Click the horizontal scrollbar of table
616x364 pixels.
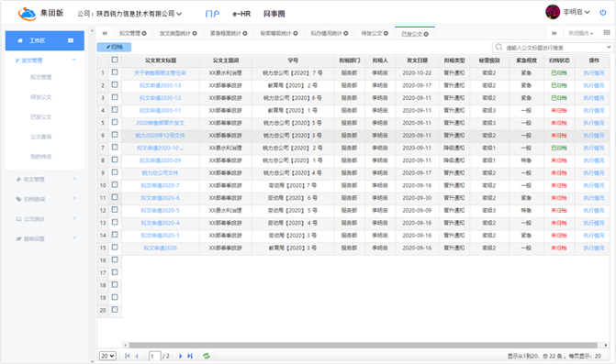(x=364, y=345)
